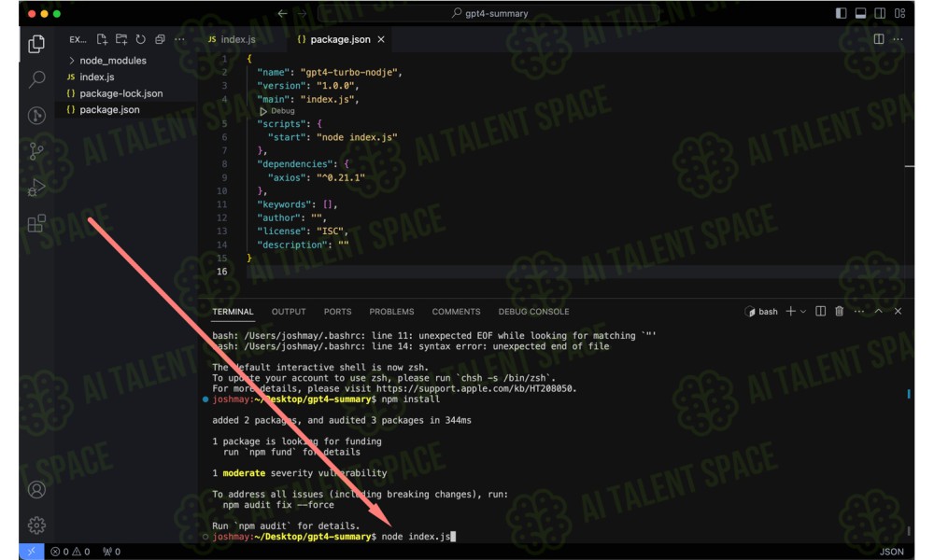
Task: Click the New File icon in Explorer
Action: (x=102, y=39)
